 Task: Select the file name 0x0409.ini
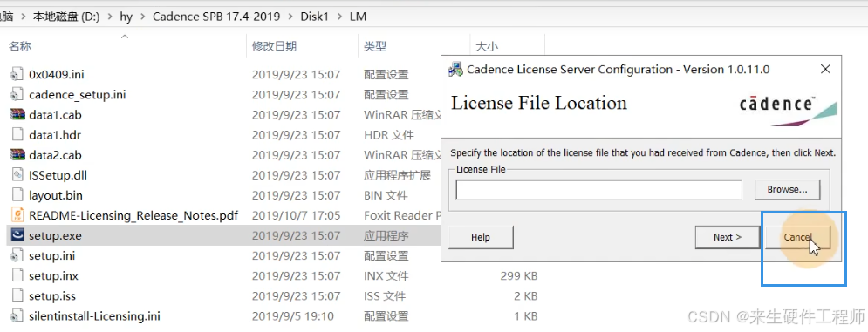coord(57,74)
